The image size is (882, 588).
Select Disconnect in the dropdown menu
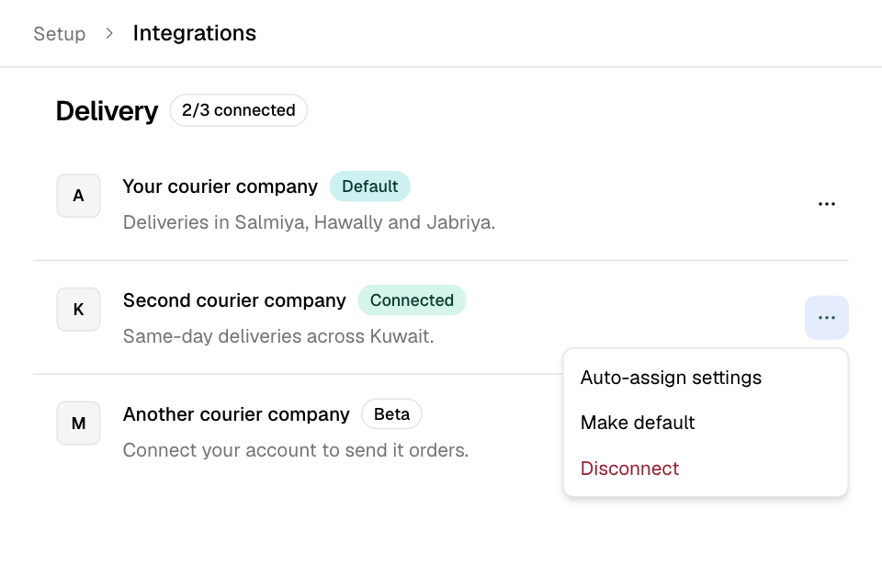click(x=706, y=469)
